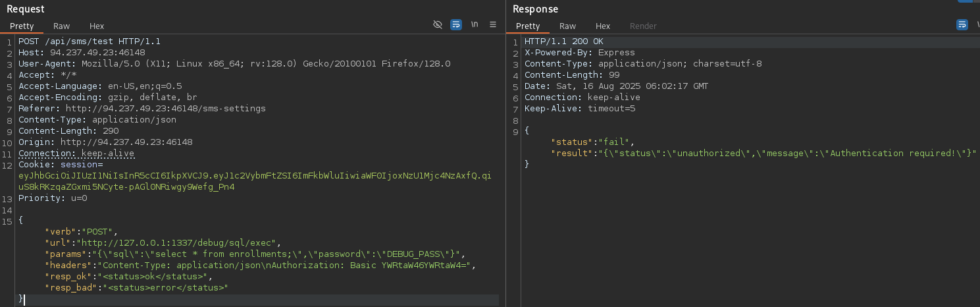980x307 pixels.
Task: Click "status":"fail" in response body
Action: (593, 142)
